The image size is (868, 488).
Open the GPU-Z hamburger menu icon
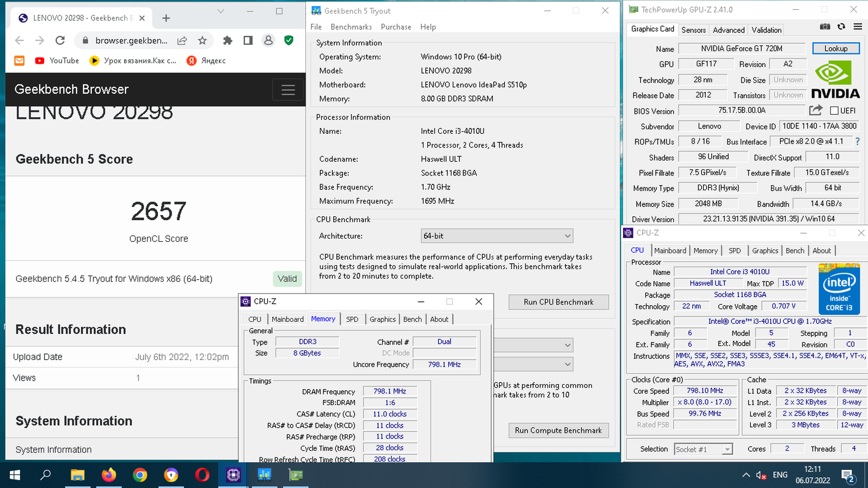(858, 27)
